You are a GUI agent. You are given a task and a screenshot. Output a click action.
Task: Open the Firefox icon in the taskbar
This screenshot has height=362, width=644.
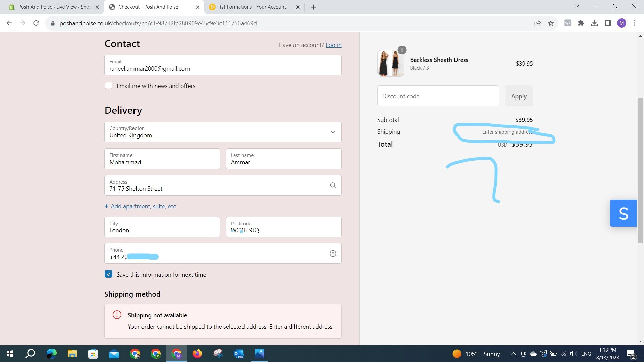(x=197, y=354)
